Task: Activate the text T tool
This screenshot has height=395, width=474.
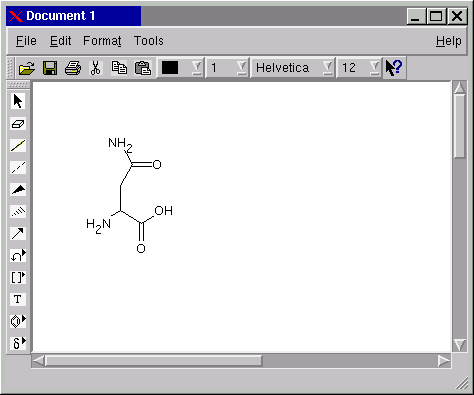Action: [18, 299]
